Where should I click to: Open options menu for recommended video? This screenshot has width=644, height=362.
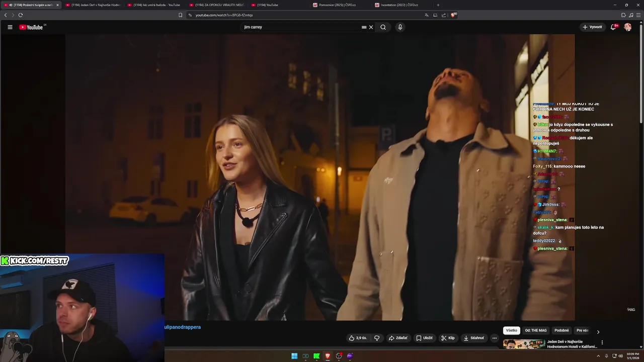tap(602, 342)
